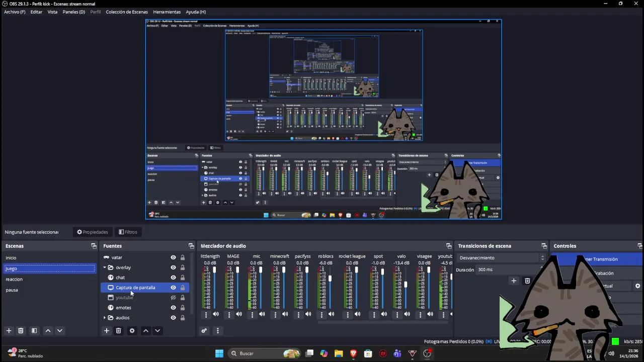The height and width of the screenshot is (362, 644).
Task: Open advanced audio properties gears icon
Action: (204, 331)
